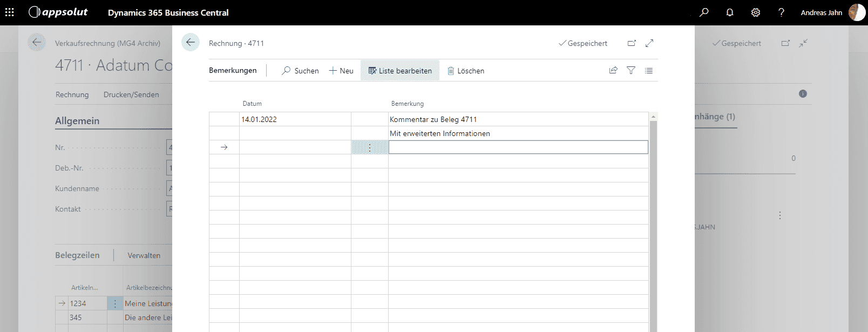Go back from Rechnung 4711 dialog
The height and width of the screenshot is (332, 868).
(x=191, y=42)
